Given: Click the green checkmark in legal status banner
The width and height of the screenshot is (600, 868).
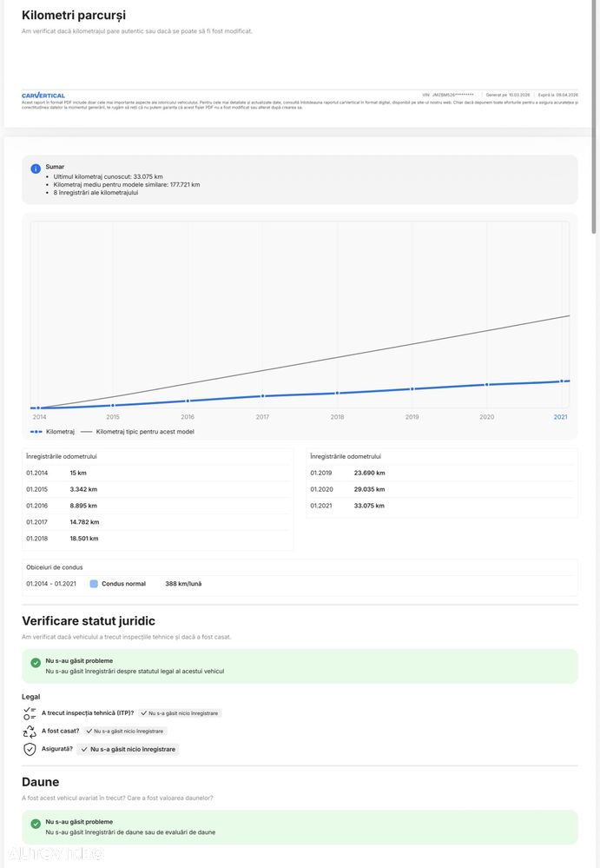Looking at the screenshot, I should 36,662.
